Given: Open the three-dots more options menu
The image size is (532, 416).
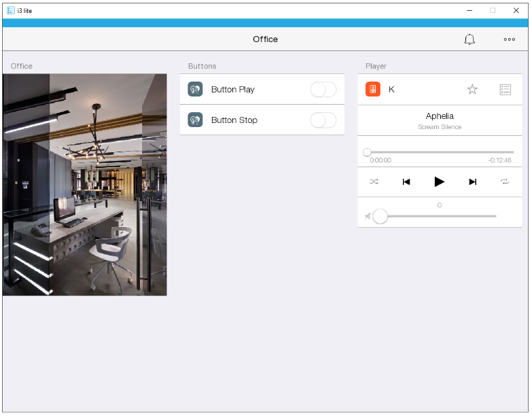Looking at the screenshot, I should (509, 39).
